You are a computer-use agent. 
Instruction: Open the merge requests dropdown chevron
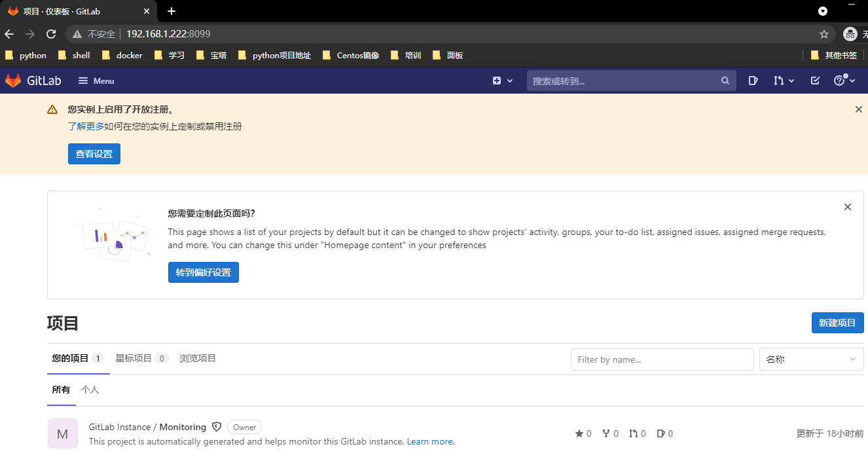[x=793, y=80]
